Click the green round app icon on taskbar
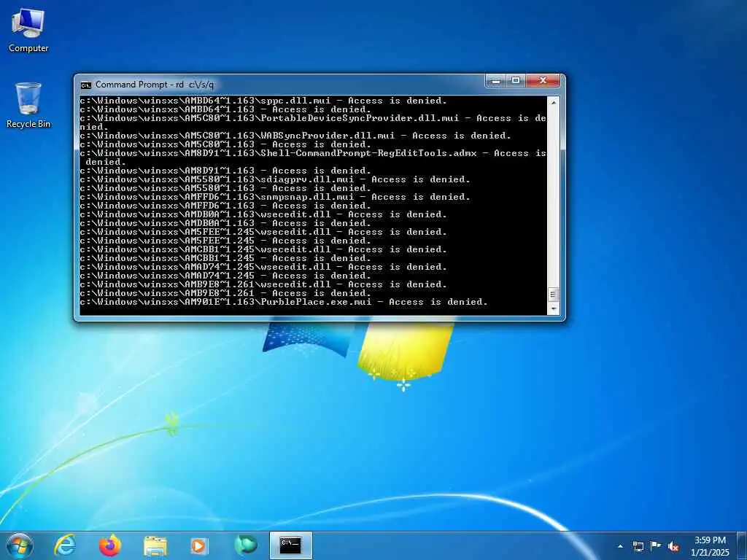 coord(245,545)
